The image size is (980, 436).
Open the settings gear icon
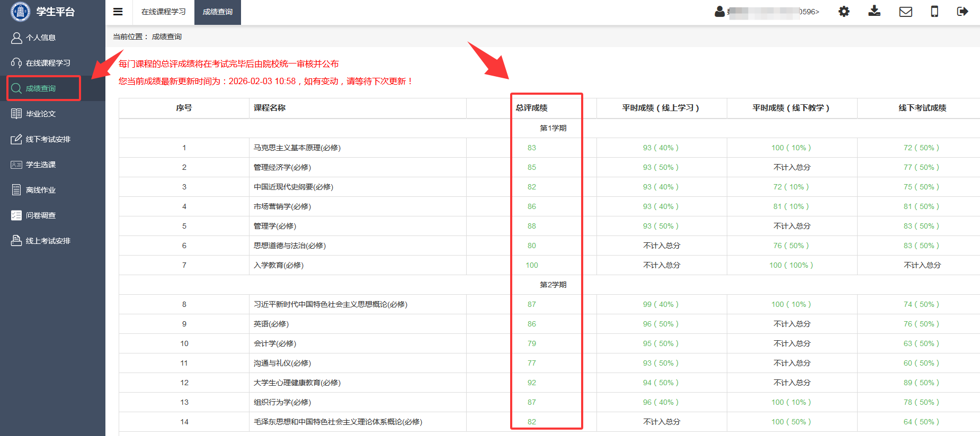pyautogui.click(x=844, y=12)
